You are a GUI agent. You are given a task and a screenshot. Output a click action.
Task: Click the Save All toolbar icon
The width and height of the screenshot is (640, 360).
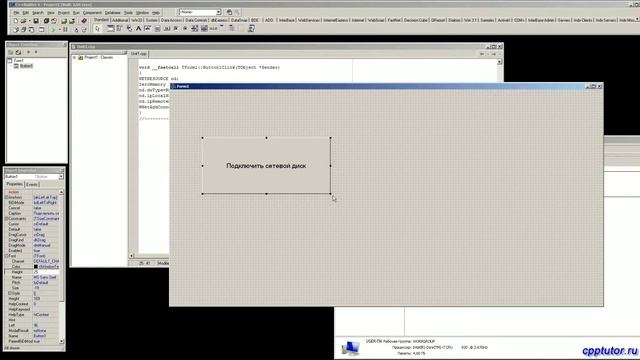(x=46, y=20)
